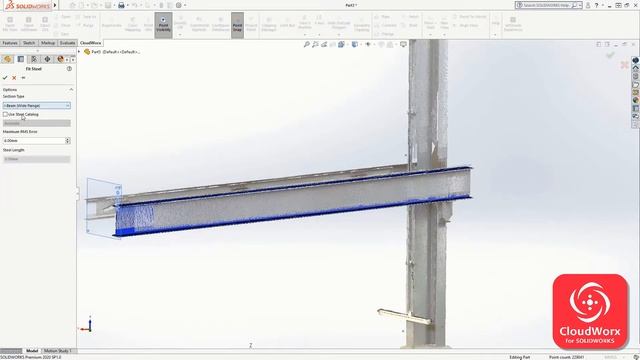Open View Settings monitor icon
The image size is (640, 360).
[403, 44]
